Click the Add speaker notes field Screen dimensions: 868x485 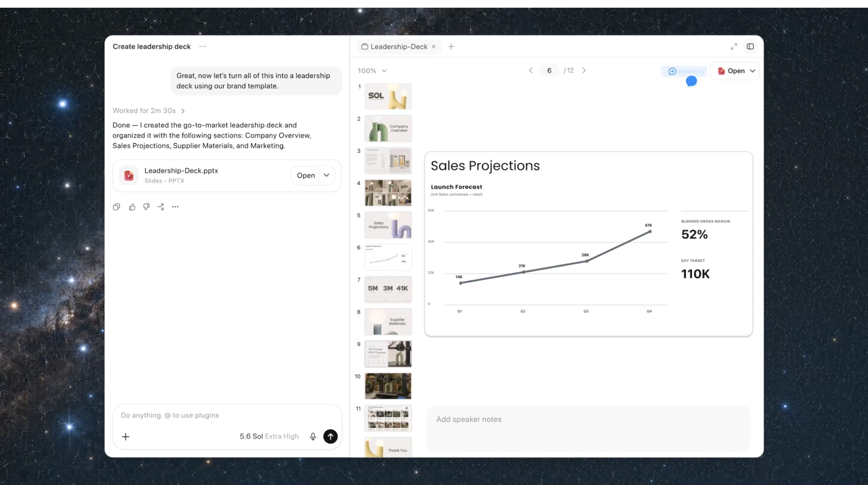pos(588,428)
